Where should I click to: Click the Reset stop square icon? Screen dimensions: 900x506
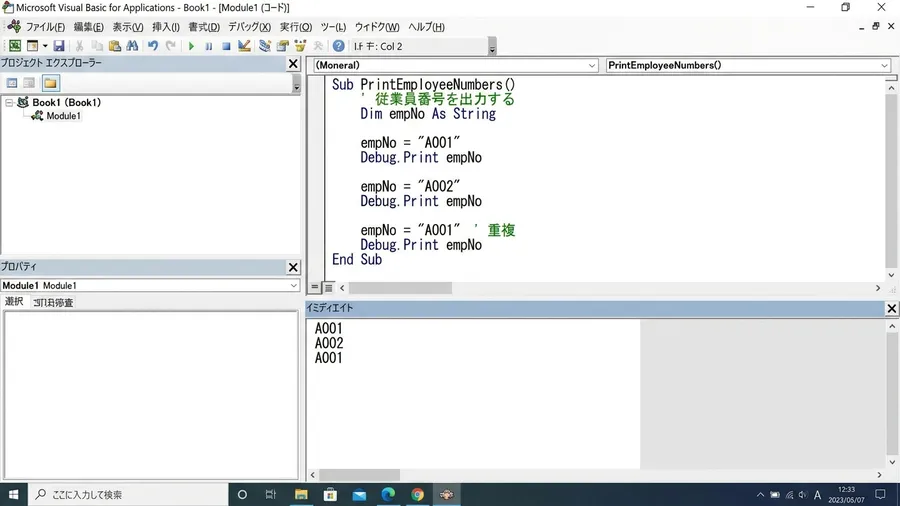[226, 46]
